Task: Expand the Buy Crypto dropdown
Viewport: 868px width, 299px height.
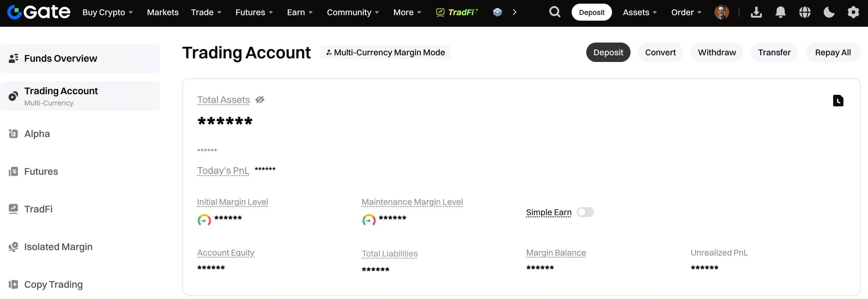Action: [107, 12]
